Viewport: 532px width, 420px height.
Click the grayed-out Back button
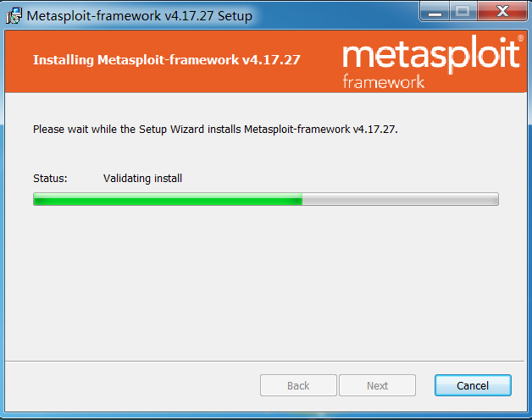(x=298, y=385)
